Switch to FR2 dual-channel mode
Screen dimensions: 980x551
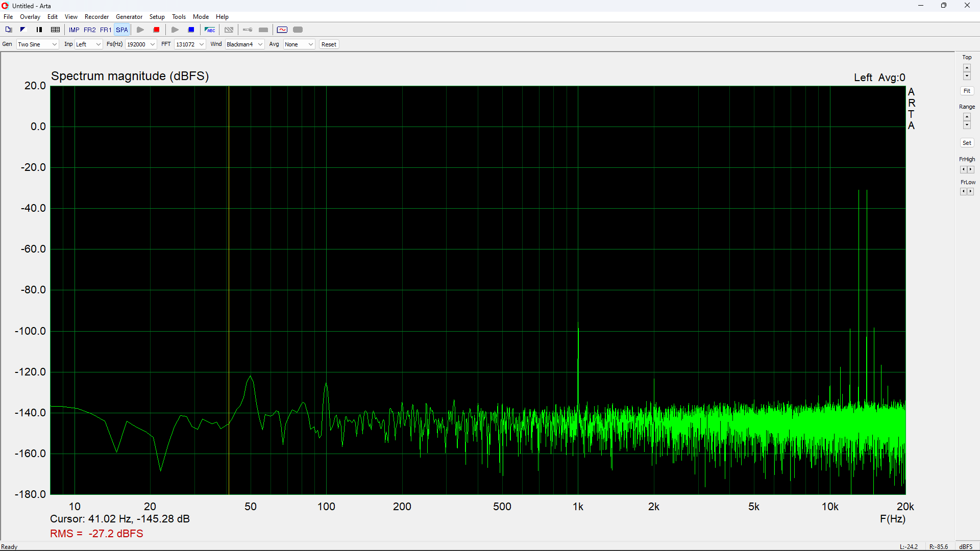click(x=90, y=30)
